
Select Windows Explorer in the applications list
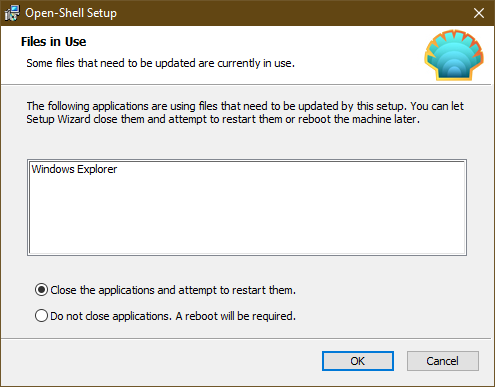(x=74, y=169)
